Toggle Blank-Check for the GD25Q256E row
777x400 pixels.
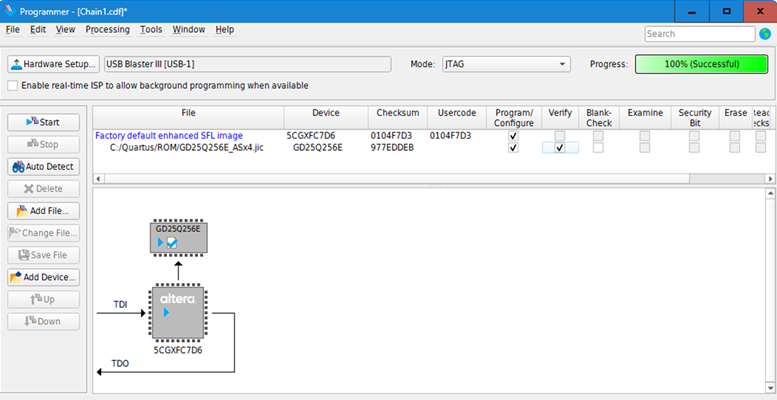coord(599,147)
